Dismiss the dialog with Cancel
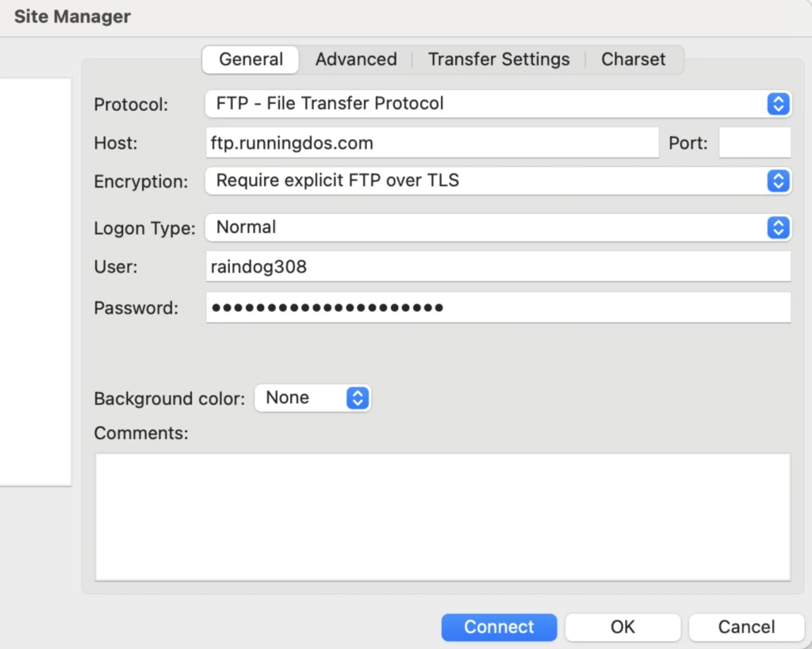The image size is (812, 649). [746, 627]
